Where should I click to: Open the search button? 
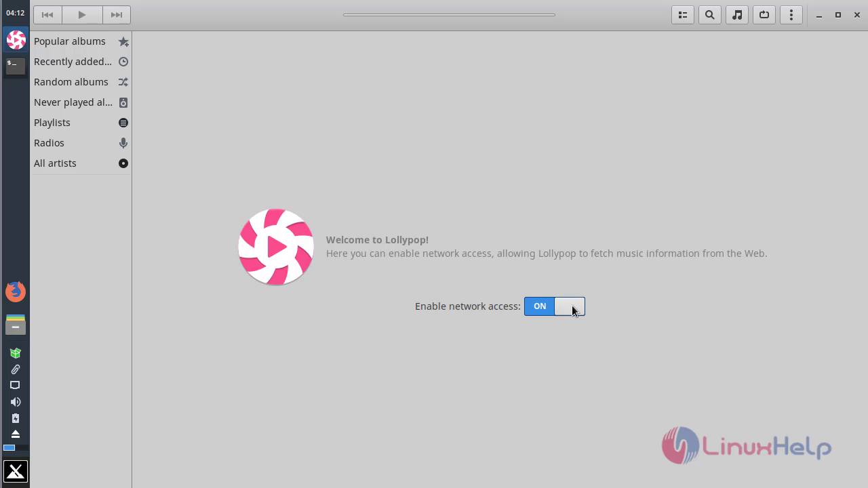[710, 15]
